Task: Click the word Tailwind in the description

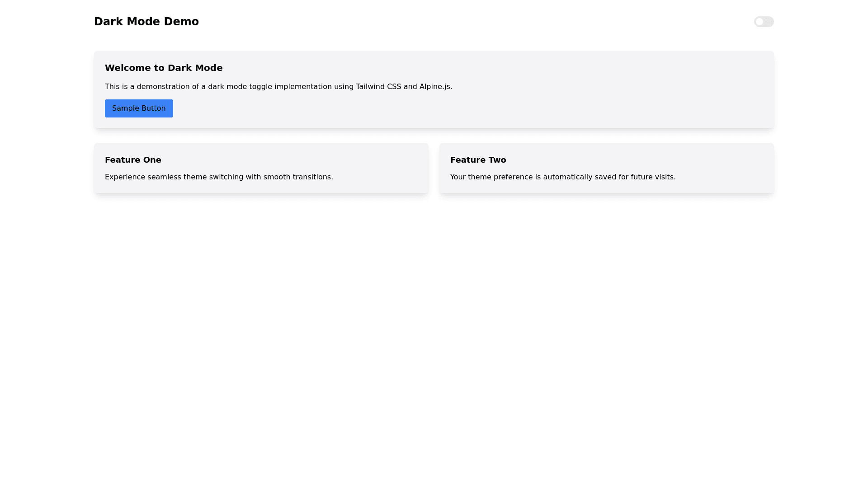Action: (370, 87)
